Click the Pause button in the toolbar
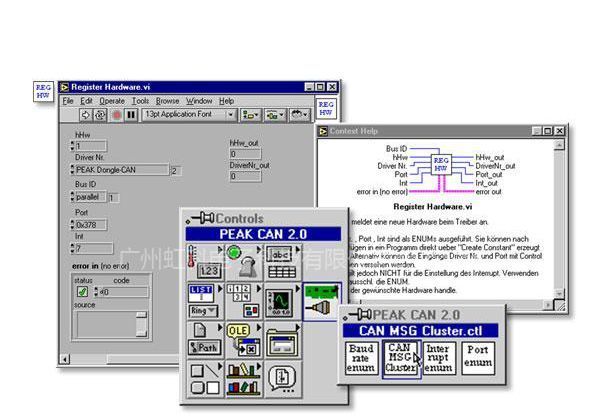The width and height of the screenshot is (600, 418). coord(131,115)
